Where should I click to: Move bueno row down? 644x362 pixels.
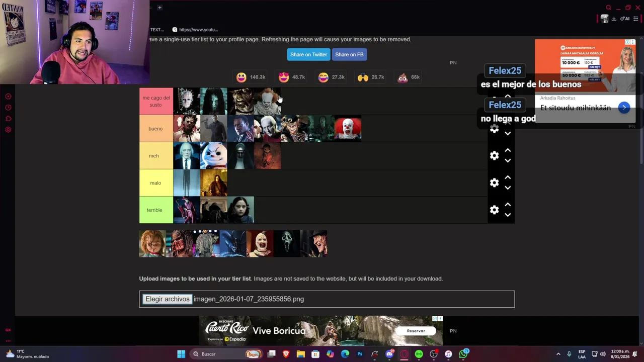[508, 134]
